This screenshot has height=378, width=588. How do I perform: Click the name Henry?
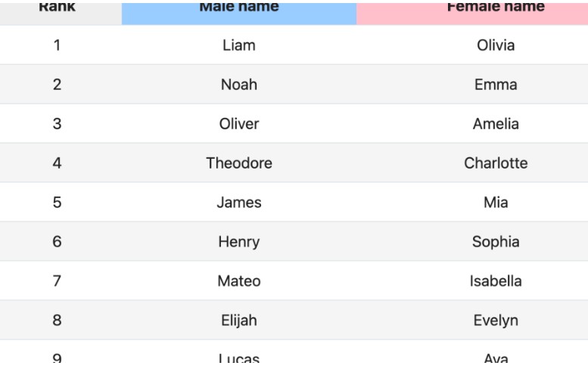239,242
